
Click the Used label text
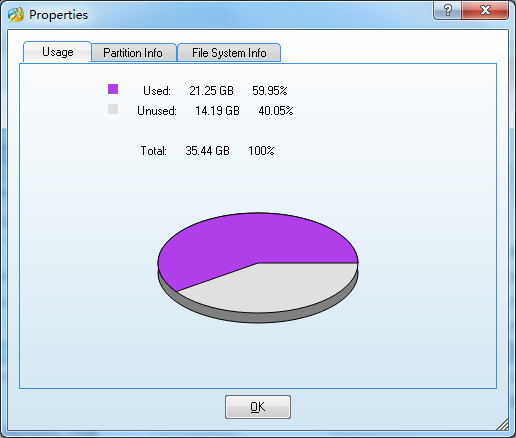[x=157, y=91]
